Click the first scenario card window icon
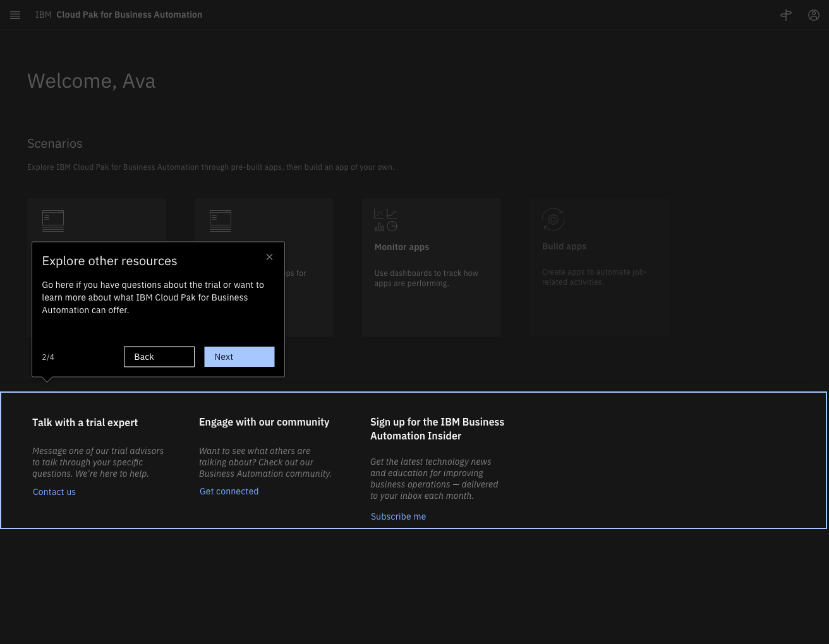The height and width of the screenshot is (644, 829). click(x=53, y=221)
